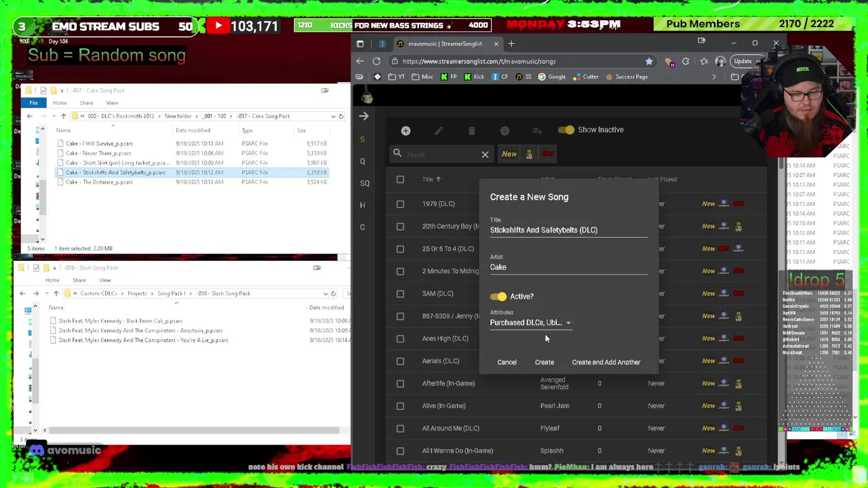Click the Title input field in dialog
868x488 pixels.
tap(568, 230)
